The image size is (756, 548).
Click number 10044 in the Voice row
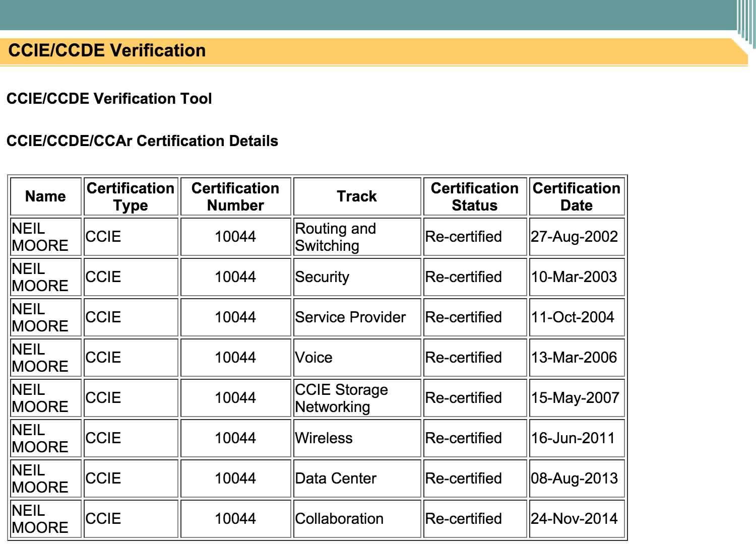pyautogui.click(x=235, y=358)
